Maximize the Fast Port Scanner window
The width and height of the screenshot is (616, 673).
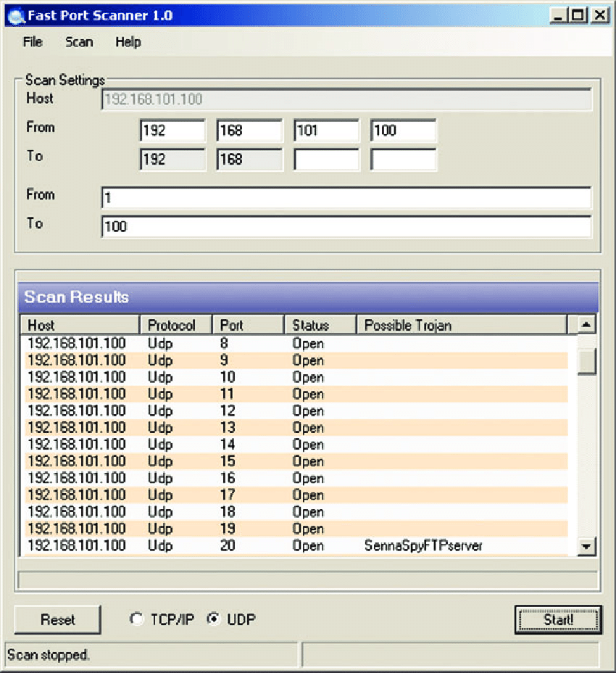(x=578, y=15)
